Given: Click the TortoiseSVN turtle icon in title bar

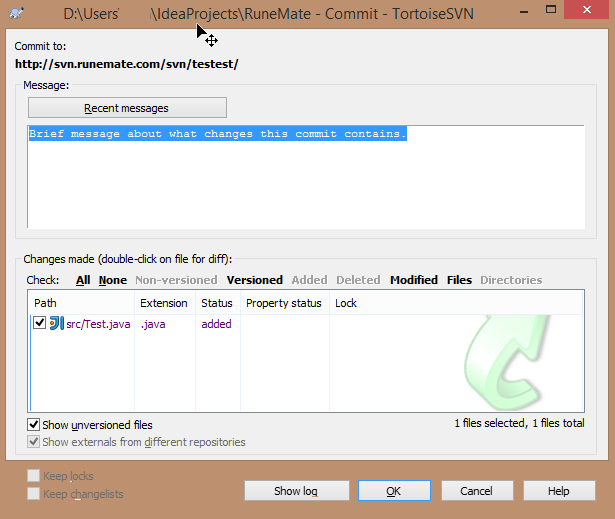Looking at the screenshot, I should point(16,14).
